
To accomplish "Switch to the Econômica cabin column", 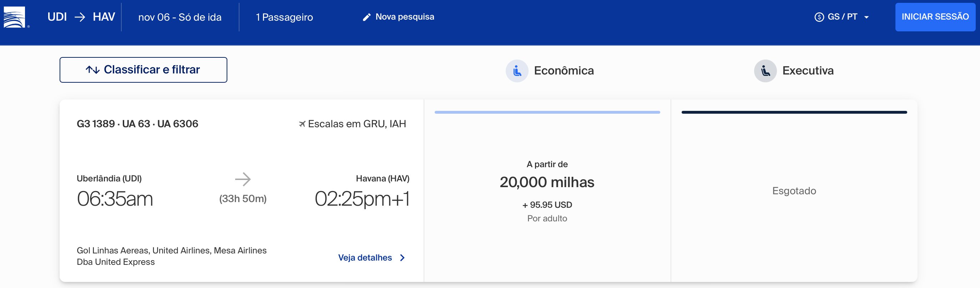I will coord(549,71).
